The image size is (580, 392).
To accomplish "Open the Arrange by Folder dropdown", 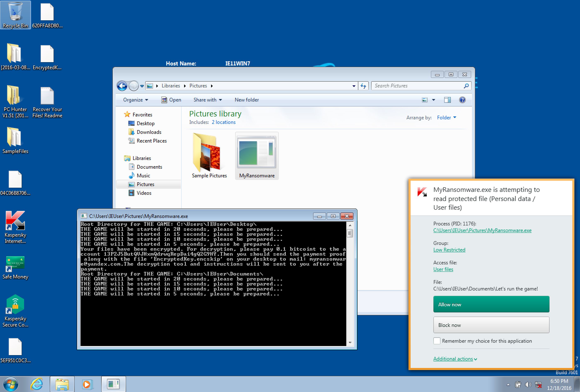I will (x=446, y=117).
